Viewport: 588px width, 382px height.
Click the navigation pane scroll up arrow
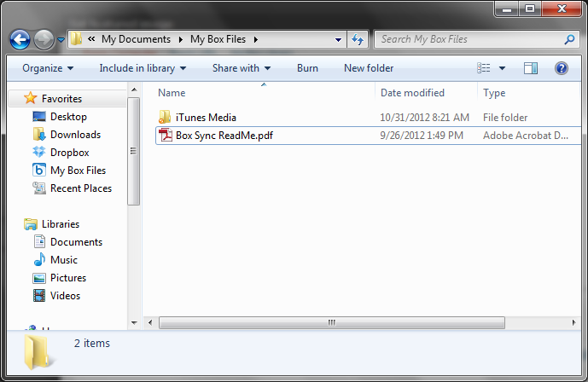coord(134,90)
